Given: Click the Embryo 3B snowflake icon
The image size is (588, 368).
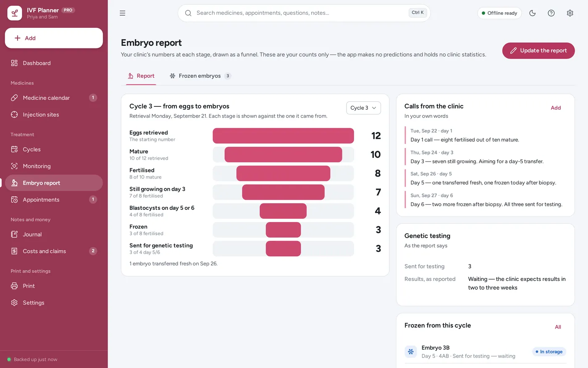Looking at the screenshot, I should pos(411,352).
